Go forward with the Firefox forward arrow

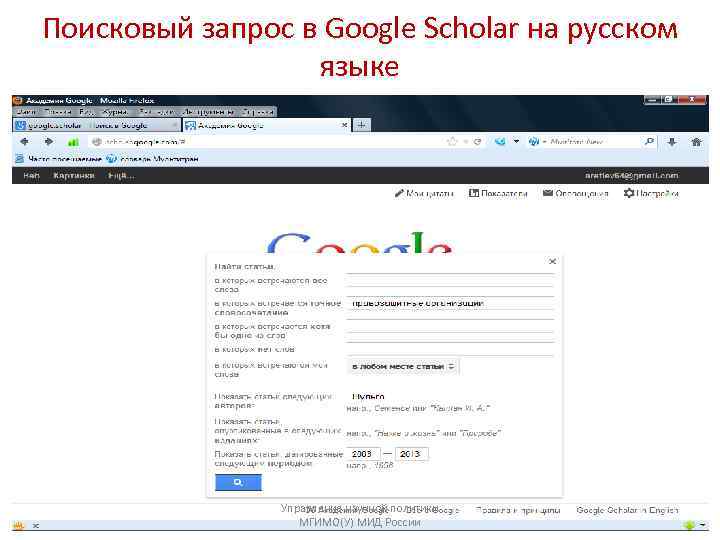coord(49,142)
